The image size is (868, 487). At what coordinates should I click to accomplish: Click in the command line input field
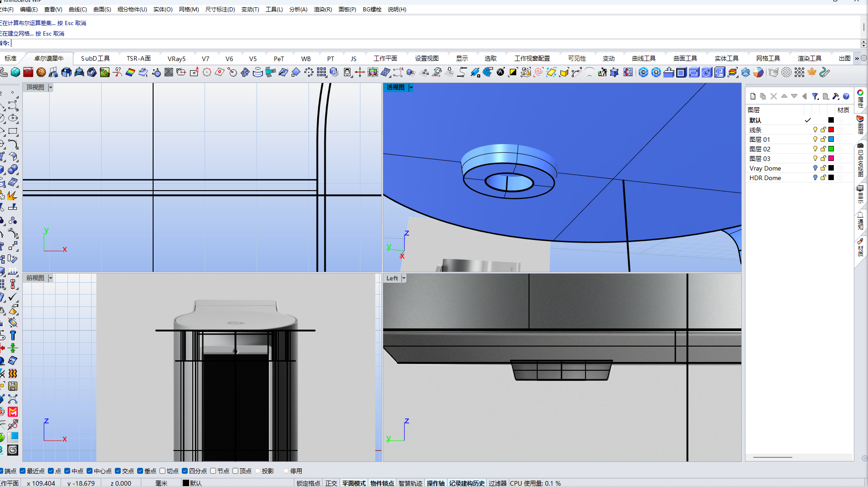click(x=435, y=43)
